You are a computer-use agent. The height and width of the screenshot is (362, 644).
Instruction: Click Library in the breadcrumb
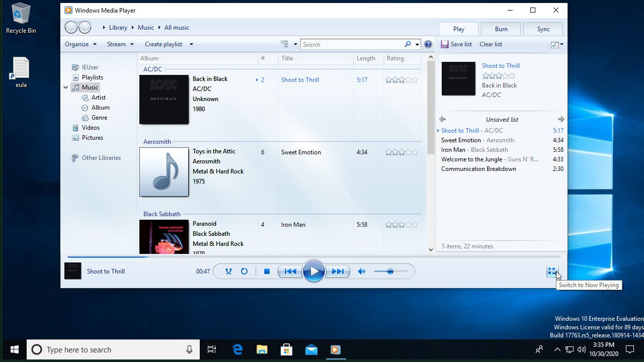point(118,28)
